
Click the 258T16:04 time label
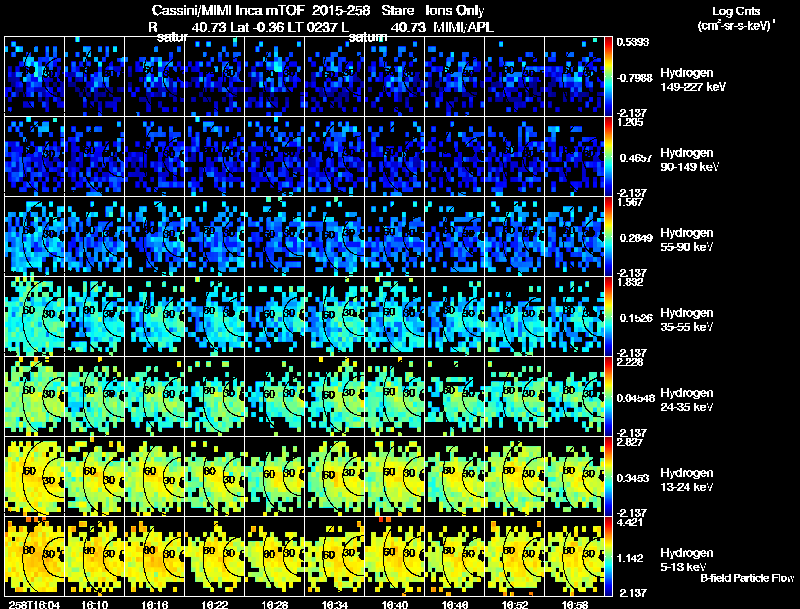(x=34, y=604)
